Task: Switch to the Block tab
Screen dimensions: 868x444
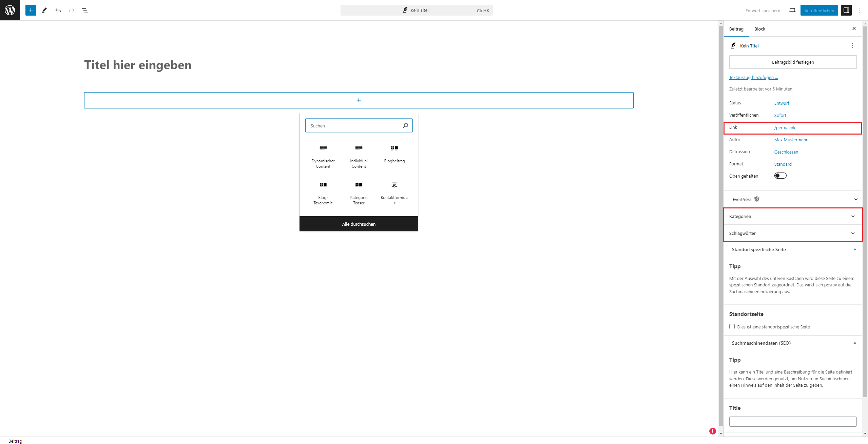Action: pyautogui.click(x=759, y=29)
